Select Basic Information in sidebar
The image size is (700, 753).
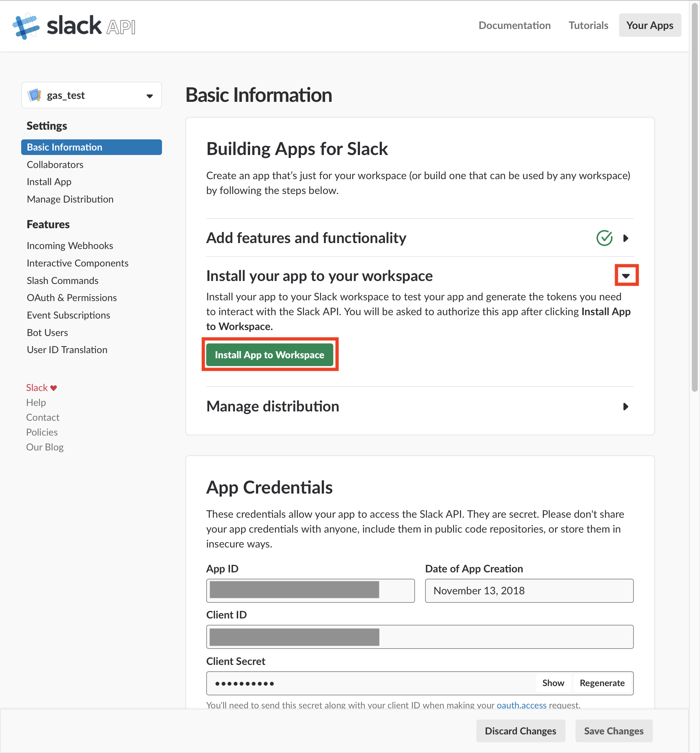[x=92, y=147]
